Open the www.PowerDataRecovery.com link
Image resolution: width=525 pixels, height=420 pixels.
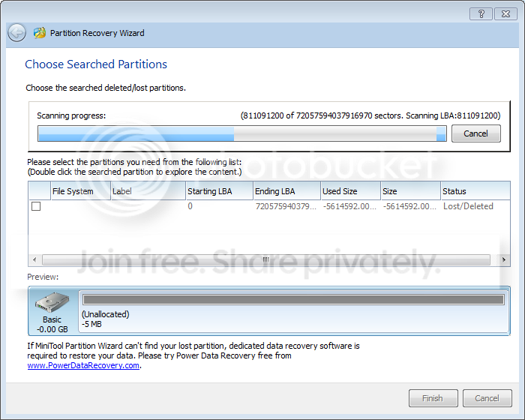tap(83, 365)
